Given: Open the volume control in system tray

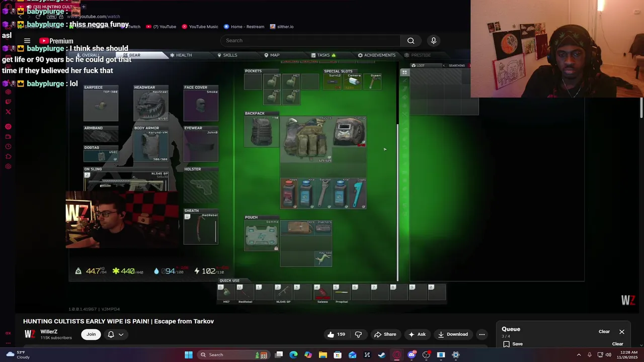Looking at the screenshot, I should coord(609,355).
